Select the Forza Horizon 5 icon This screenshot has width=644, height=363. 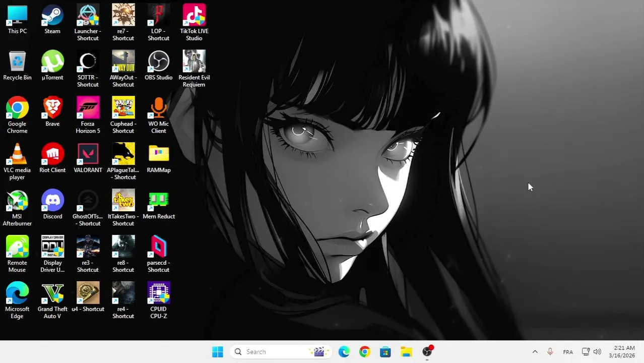pyautogui.click(x=88, y=115)
